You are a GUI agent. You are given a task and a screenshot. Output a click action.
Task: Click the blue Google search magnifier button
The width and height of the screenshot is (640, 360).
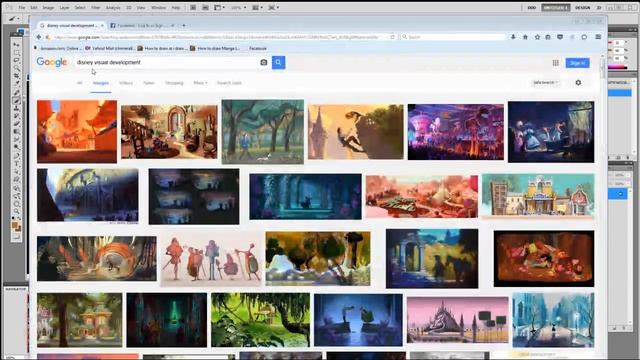coord(278,62)
